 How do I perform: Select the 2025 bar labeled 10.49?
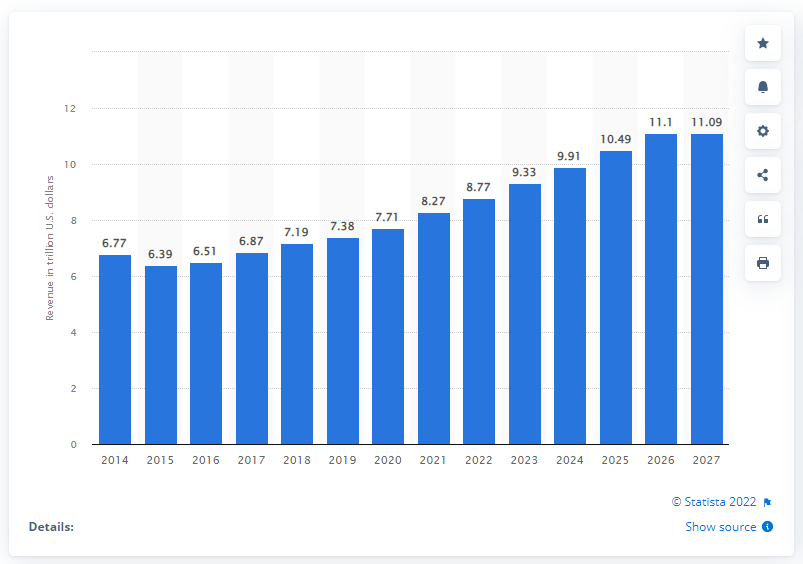[x=616, y=298]
